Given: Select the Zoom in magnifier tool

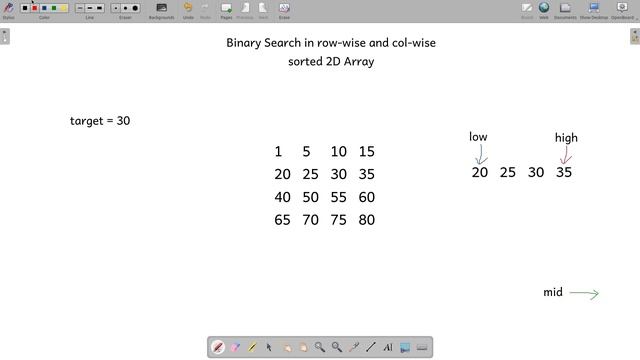Looking at the screenshot, I should point(320,347).
